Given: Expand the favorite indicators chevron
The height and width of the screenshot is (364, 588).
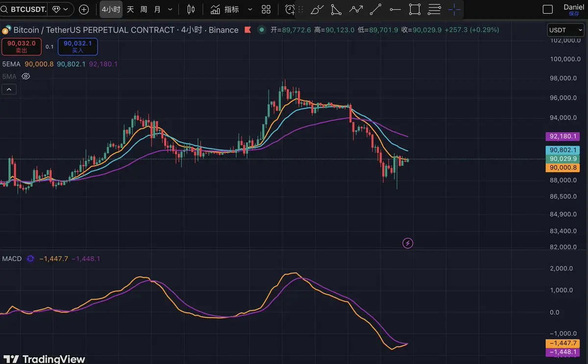Looking at the screenshot, I should click(250, 9).
